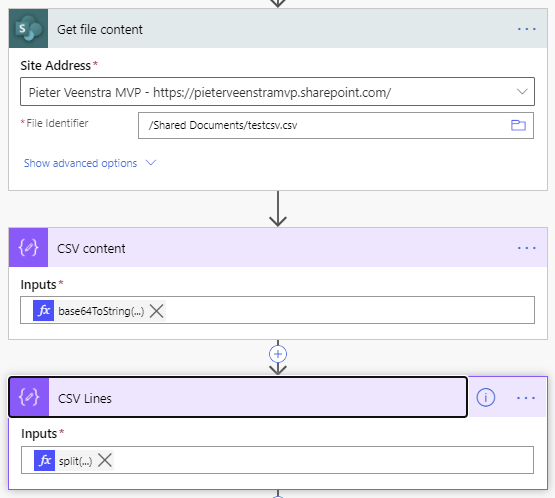555x498 pixels.
Task: Open the CSV content ellipsis menu
Action: [x=526, y=248]
